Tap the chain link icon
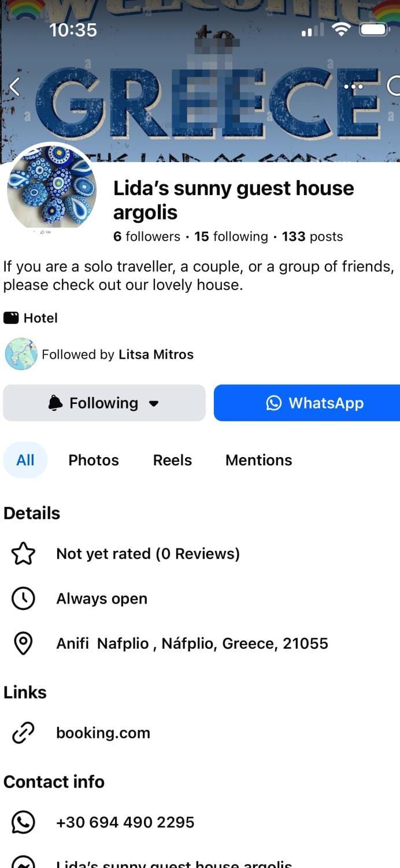 [x=23, y=733]
